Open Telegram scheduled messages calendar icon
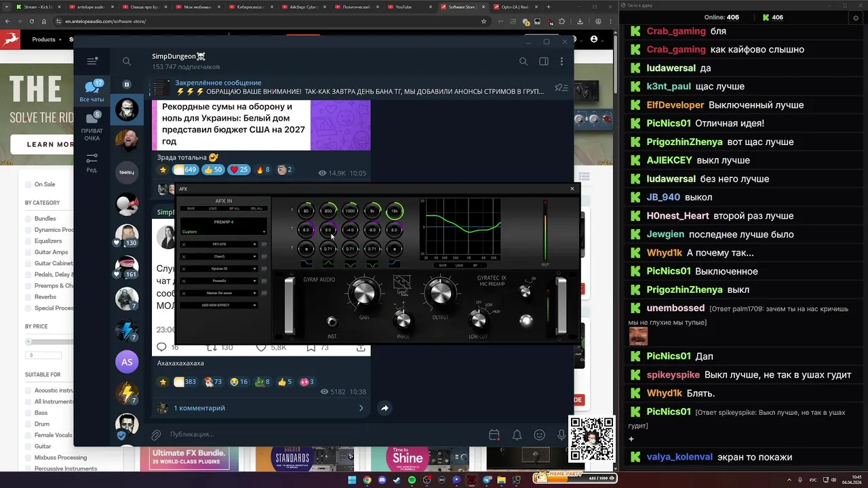This screenshot has width=868, height=488. (494, 434)
